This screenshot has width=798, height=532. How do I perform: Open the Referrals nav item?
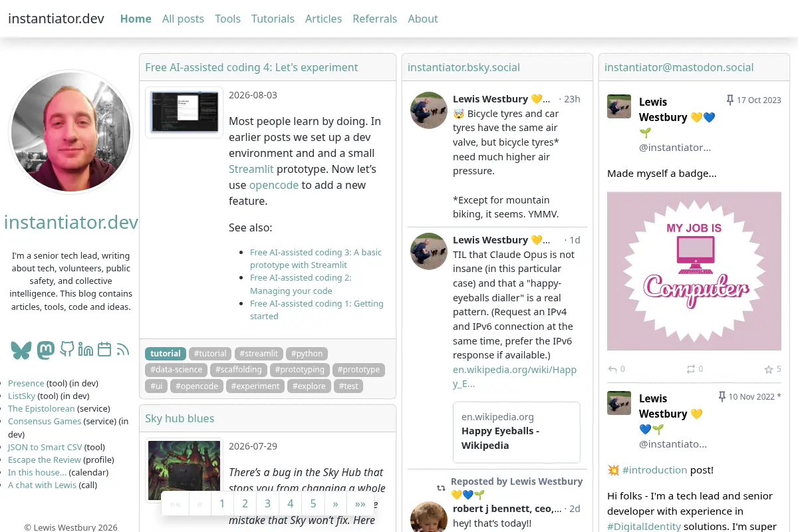click(375, 19)
